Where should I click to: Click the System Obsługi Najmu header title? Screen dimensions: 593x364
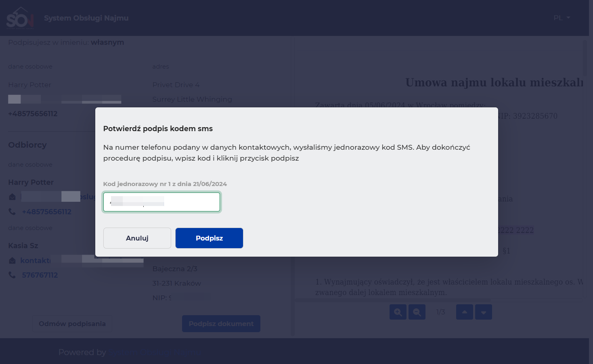click(86, 18)
